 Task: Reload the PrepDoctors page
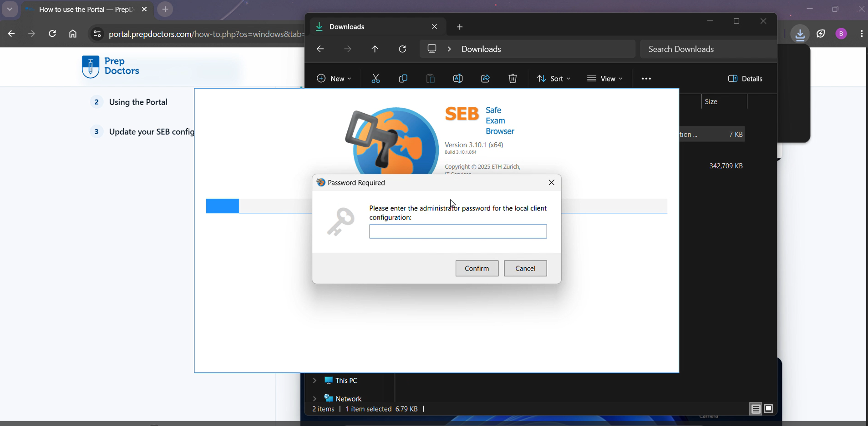[52, 34]
